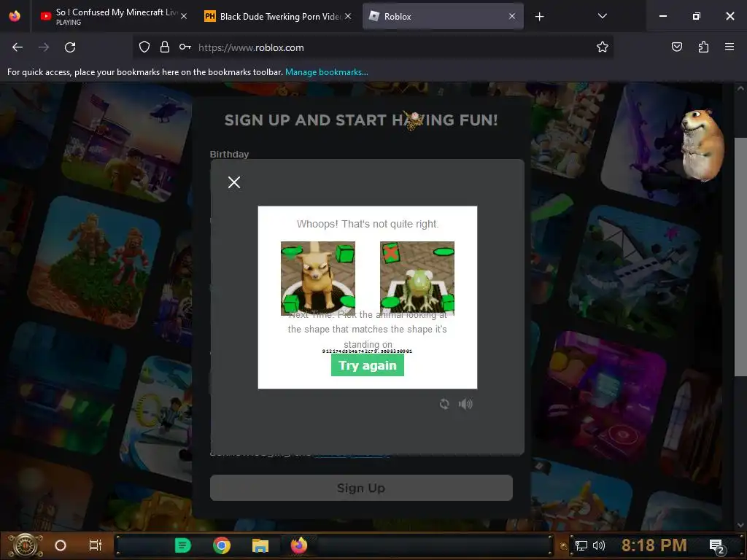747x560 pixels.
Task: Reload the current page
Action: [70, 47]
